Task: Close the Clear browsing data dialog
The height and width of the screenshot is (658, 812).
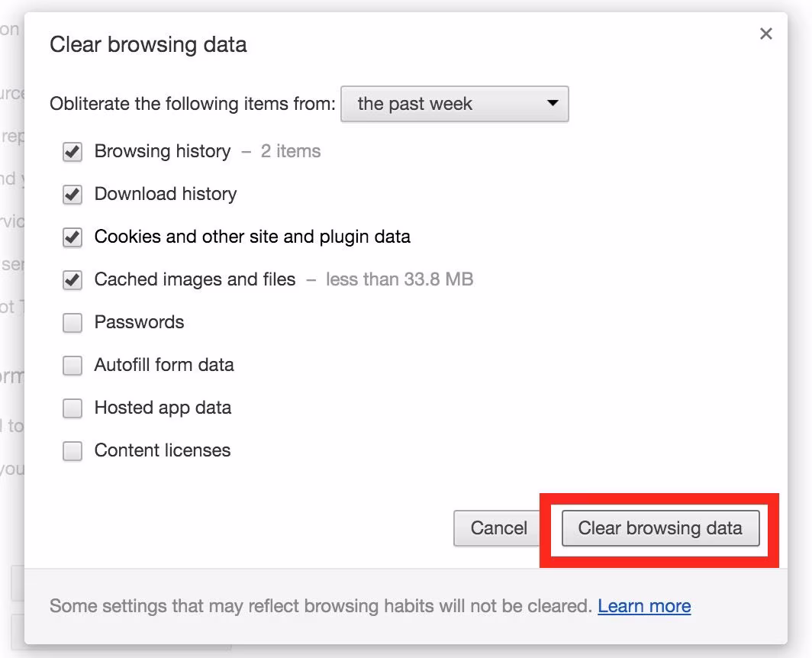Action: (x=766, y=34)
